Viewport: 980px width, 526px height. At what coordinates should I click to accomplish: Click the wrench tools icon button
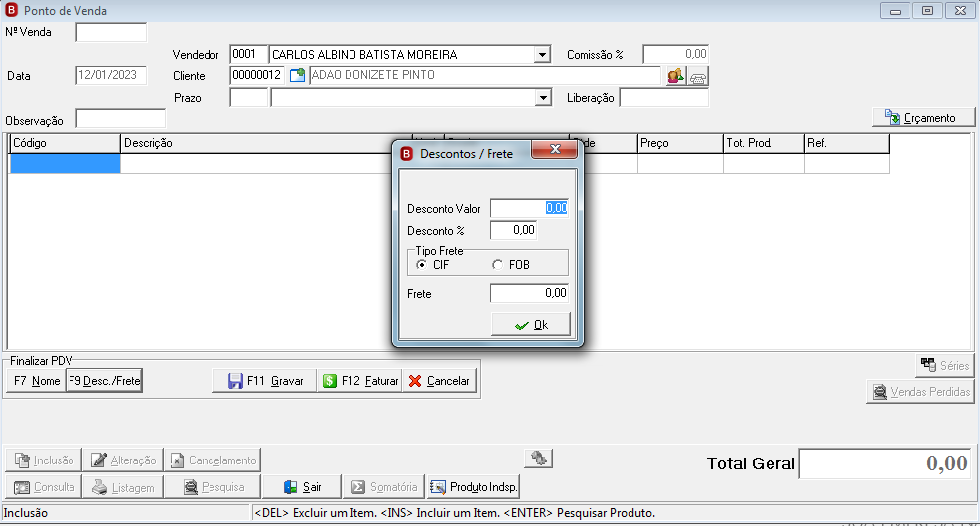(539, 460)
